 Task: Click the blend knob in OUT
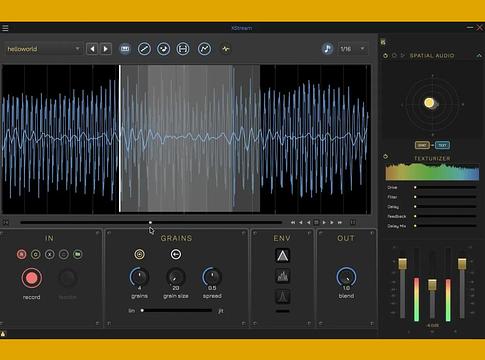click(346, 277)
